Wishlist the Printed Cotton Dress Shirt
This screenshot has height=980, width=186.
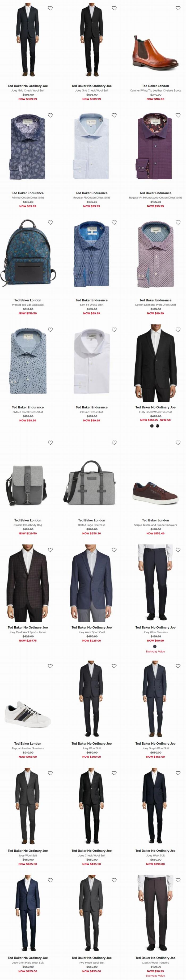[50, 115]
